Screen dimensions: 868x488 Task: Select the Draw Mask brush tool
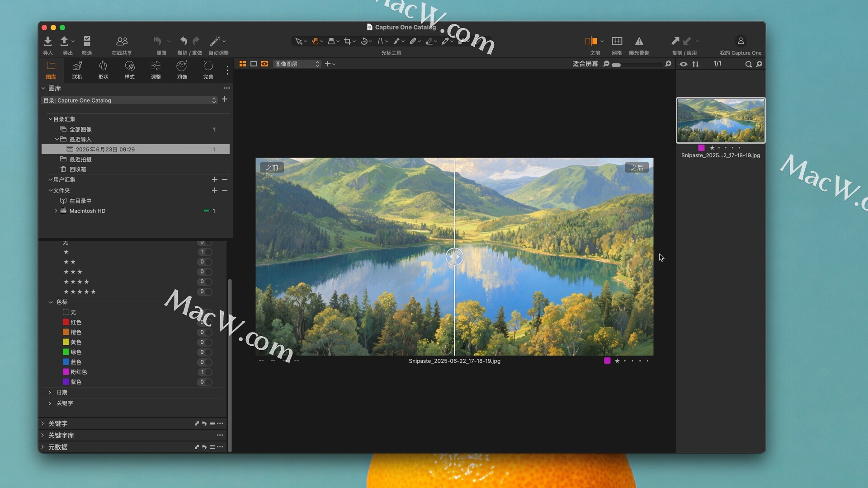pyautogui.click(x=396, y=41)
